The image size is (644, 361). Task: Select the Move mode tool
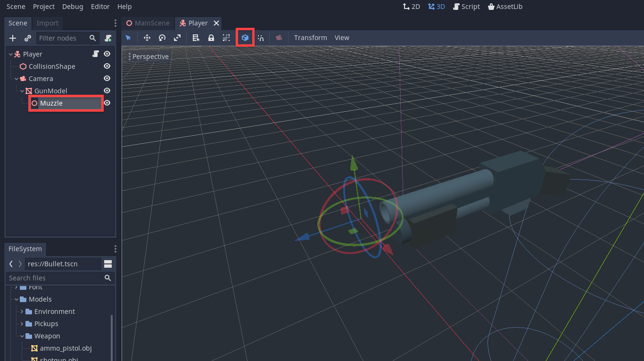tap(147, 38)
